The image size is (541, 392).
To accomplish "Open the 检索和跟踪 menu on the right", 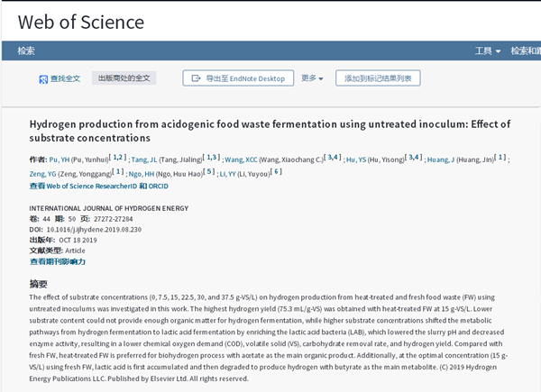I will point(525,51).
